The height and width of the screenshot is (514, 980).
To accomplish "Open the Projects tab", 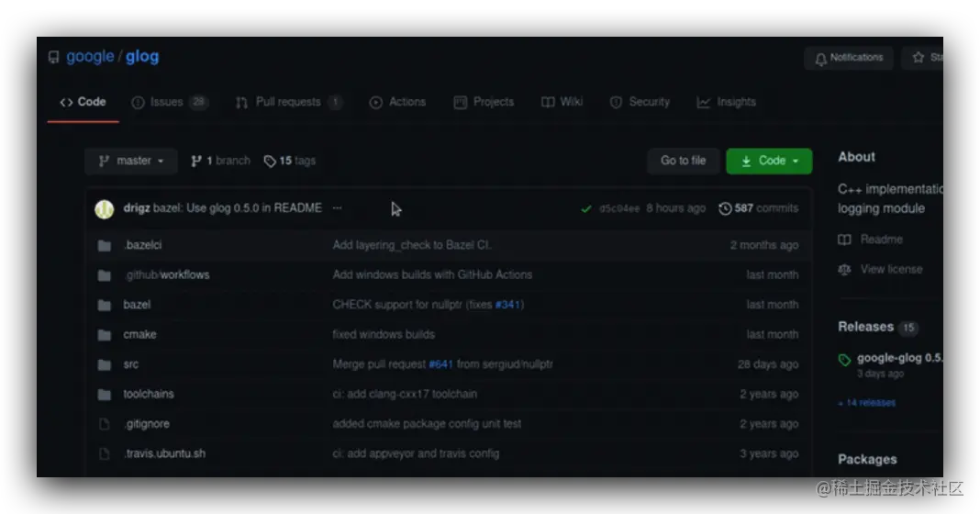I will pos(484,102).
